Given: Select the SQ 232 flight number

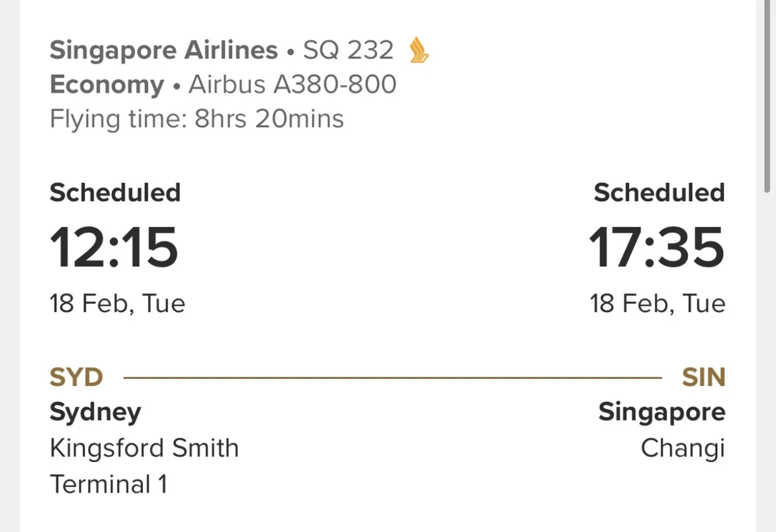Looking at the screenshot, I should (348, 50).
